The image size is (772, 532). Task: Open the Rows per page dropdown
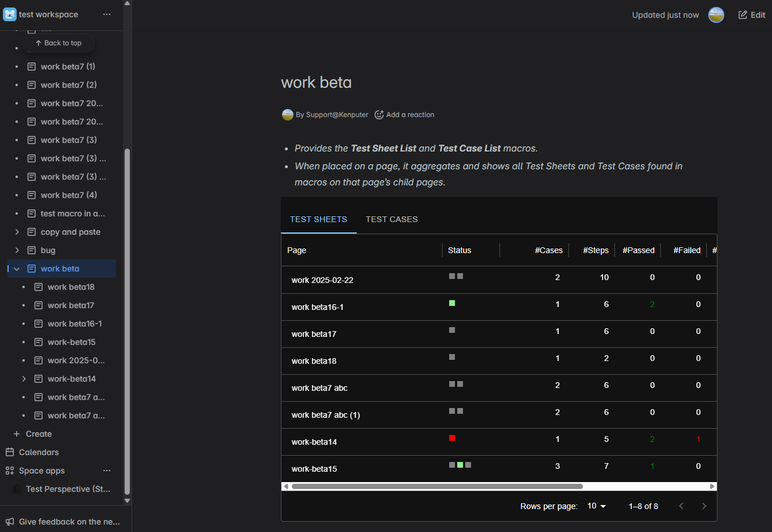[596, 506]
